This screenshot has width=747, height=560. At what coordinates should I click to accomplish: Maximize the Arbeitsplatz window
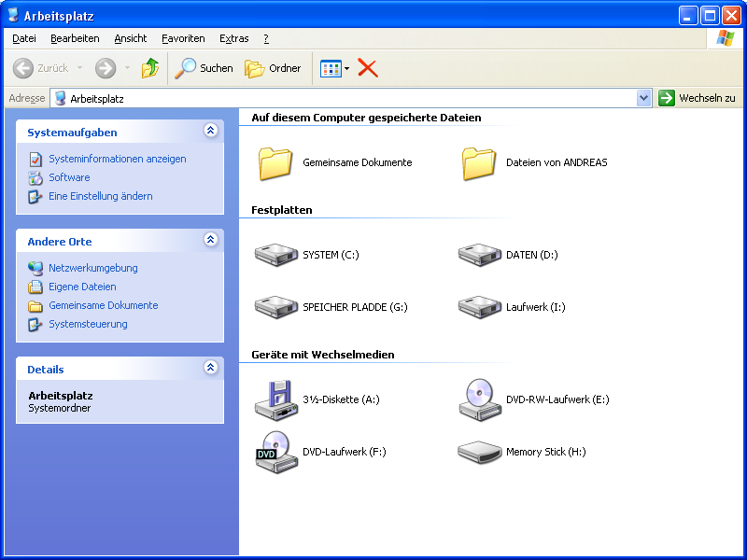[710, 16]
